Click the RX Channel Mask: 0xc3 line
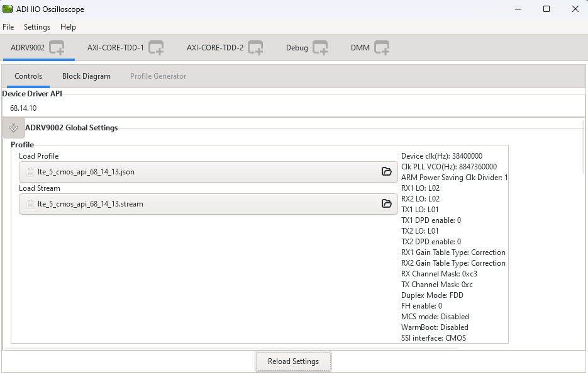The image size is (588, 374). click(439, 274)
